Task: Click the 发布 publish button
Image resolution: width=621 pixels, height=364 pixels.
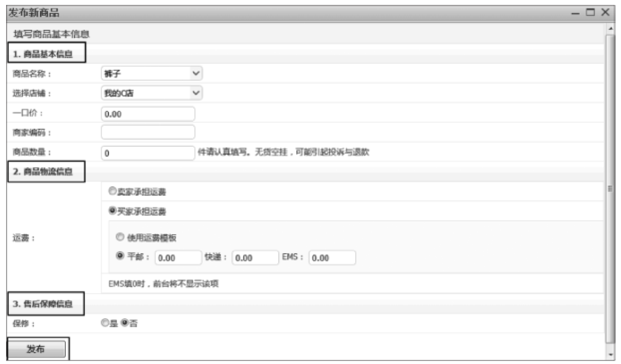Action: point(36,349)
